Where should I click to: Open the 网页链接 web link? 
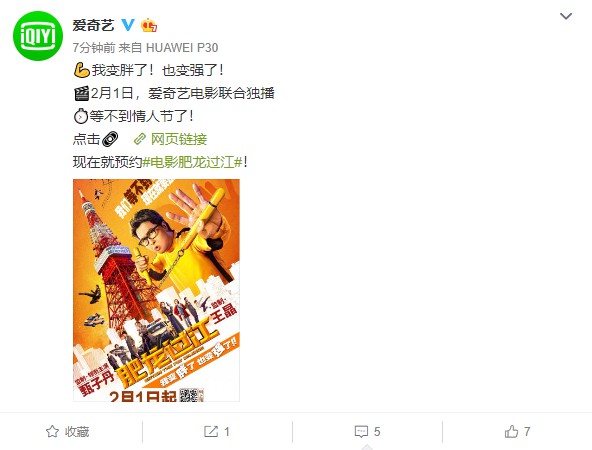point(179,139)
